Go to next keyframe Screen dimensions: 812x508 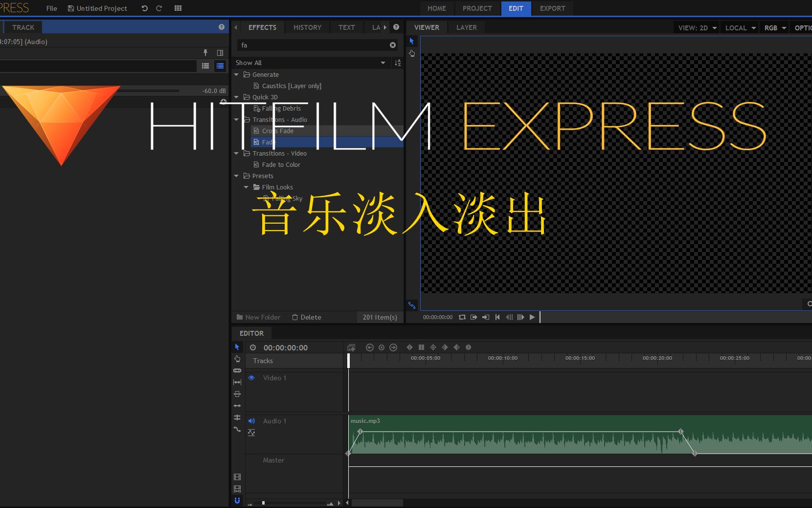tap(393, 347)
